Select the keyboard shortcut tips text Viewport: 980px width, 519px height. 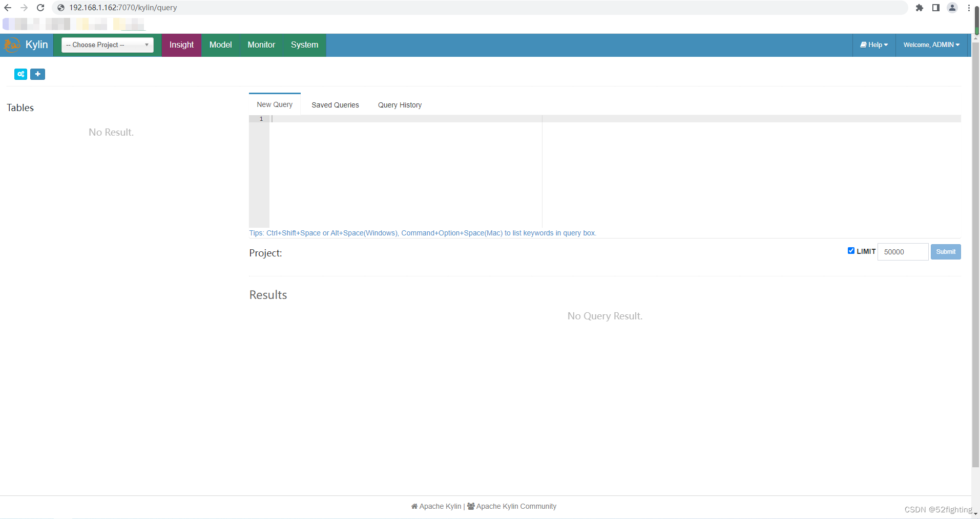423,233
